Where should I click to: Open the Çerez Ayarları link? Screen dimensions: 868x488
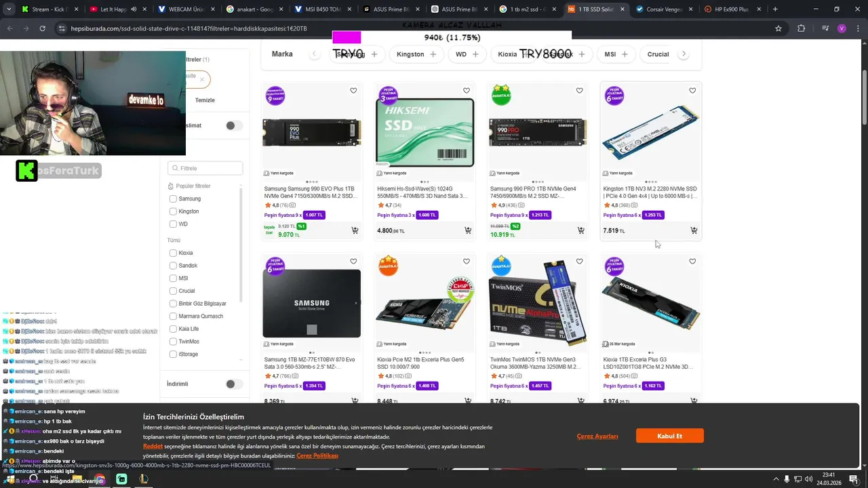click(x=597, y=436)
